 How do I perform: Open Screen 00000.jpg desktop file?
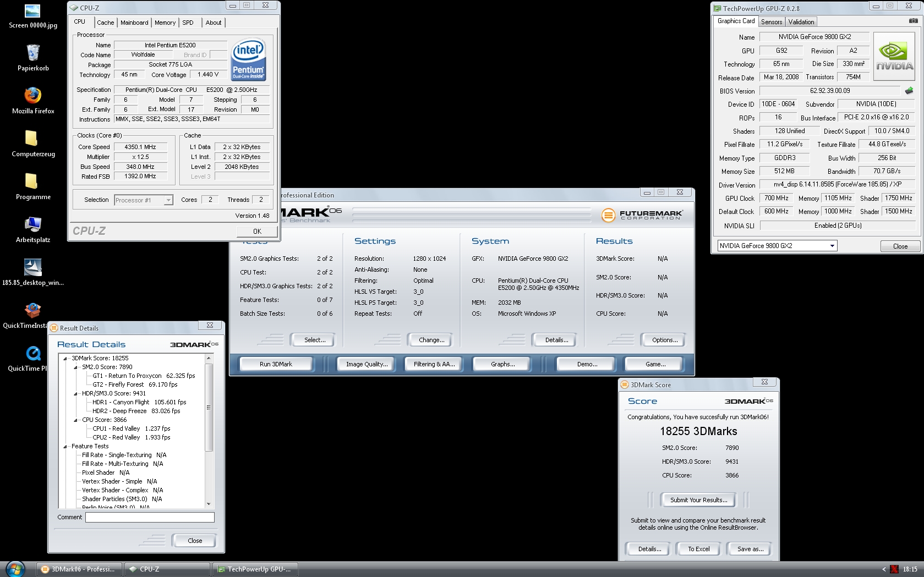click(x=32, y=11)
